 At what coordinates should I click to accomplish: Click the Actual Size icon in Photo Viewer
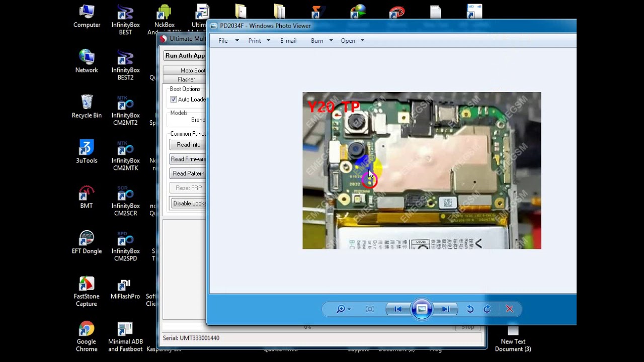click(x=370, y=309)
